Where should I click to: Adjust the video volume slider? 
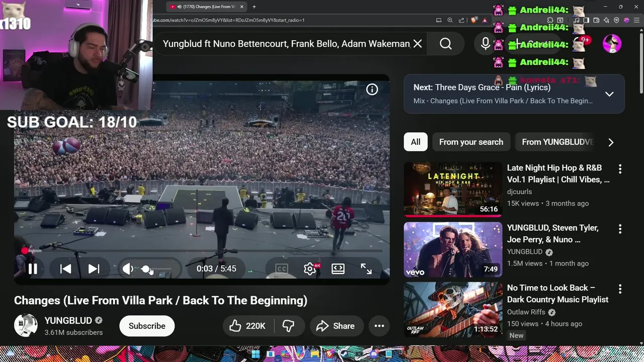pos(157,269)
